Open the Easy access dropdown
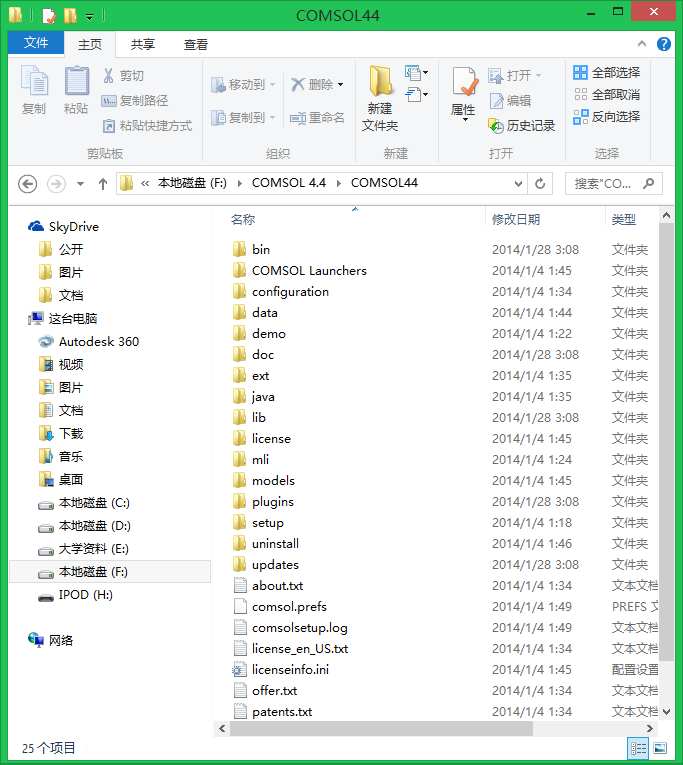 416,94
